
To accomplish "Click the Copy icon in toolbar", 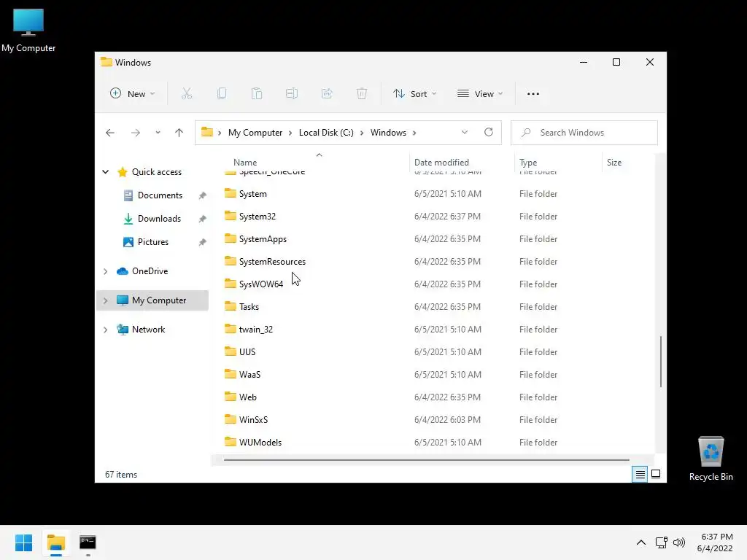I will 222,94.
